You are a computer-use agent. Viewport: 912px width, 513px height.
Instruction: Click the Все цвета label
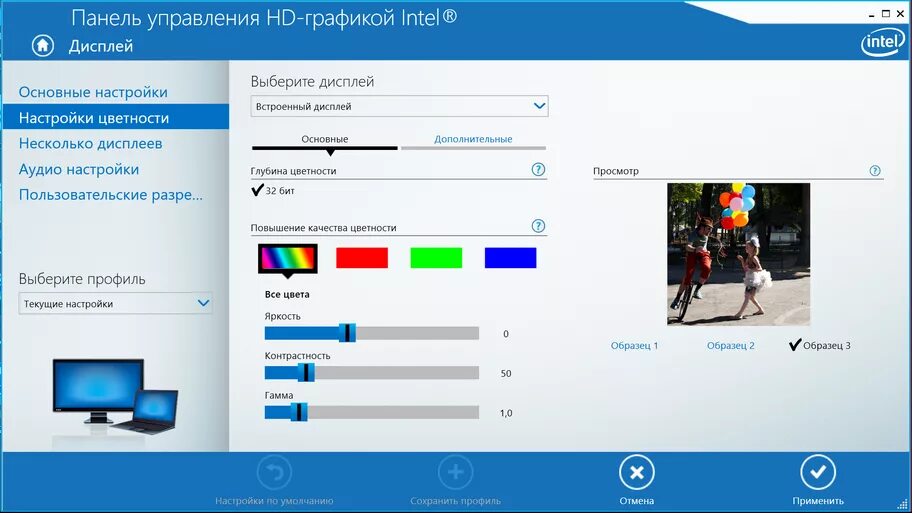tap(287, 294)
